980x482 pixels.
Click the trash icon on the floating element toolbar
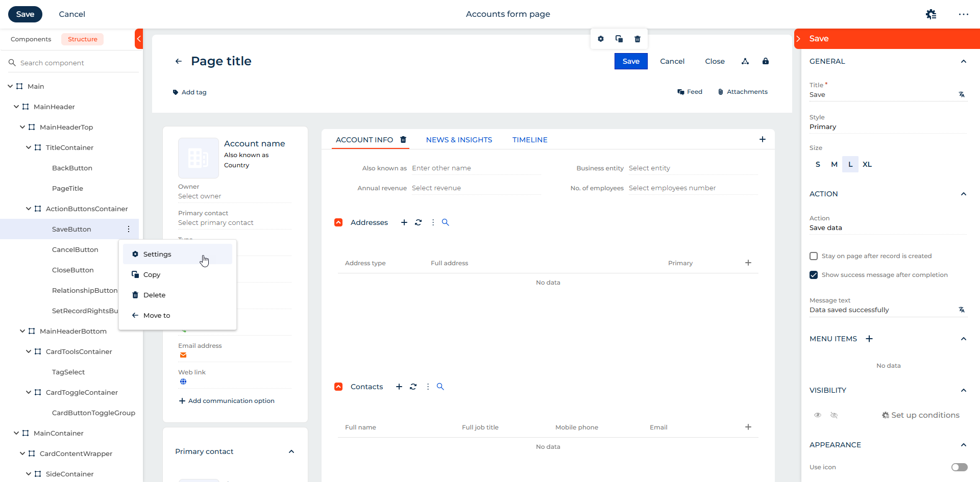637,39
